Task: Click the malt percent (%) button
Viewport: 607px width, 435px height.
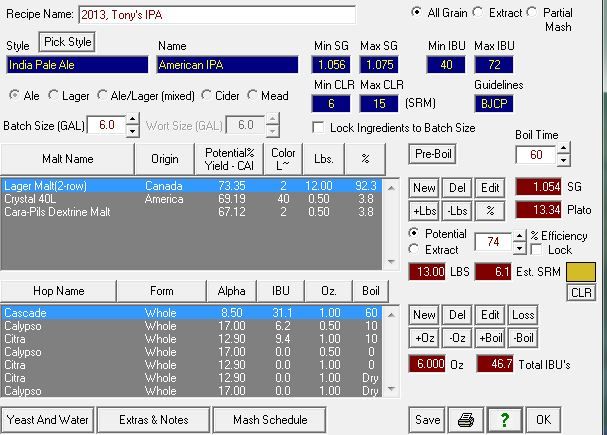Action: (489, 210)
